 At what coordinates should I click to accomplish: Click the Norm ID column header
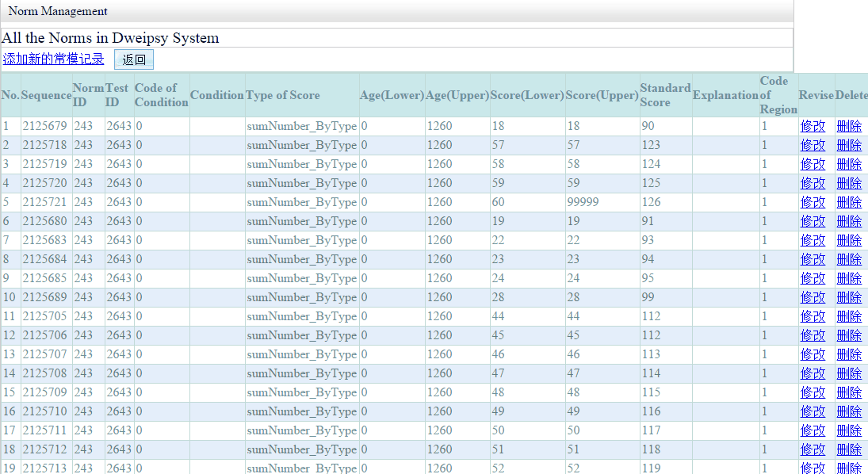88,95
